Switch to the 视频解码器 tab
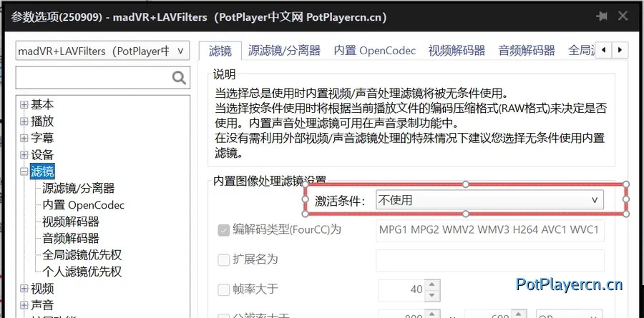644x318 pixels. pos(457,51)
